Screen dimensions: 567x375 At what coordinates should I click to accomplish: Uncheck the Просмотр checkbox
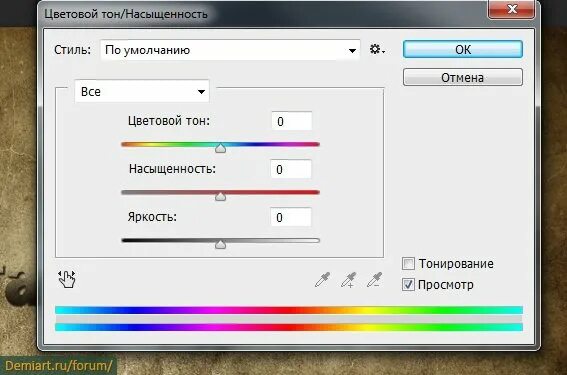tap(408, 285)
